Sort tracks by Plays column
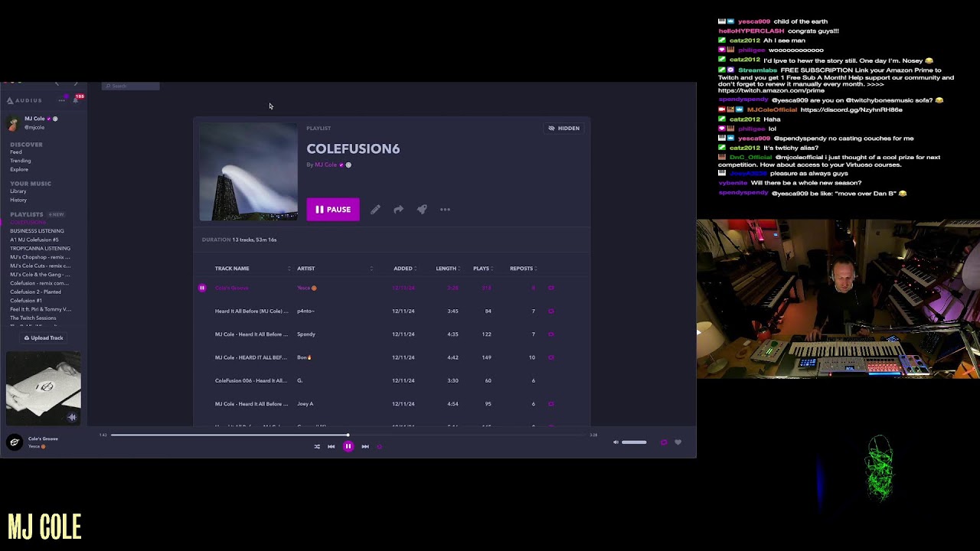 482,269
